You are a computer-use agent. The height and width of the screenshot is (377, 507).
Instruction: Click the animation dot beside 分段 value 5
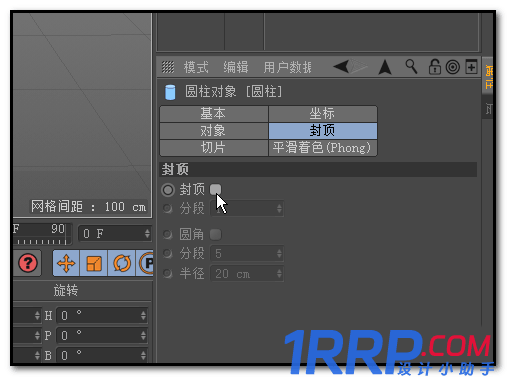point(168,254)
